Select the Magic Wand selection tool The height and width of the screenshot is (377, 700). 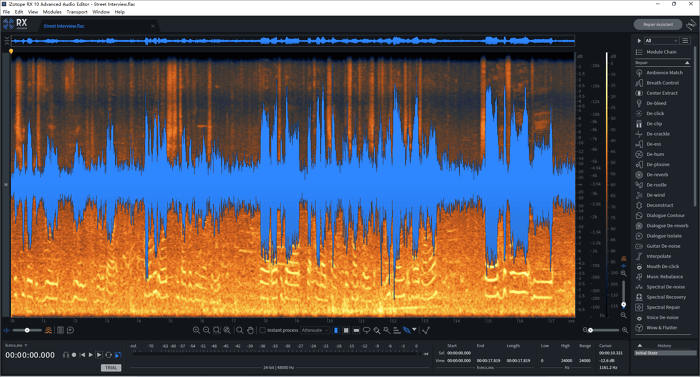(387, 330)
